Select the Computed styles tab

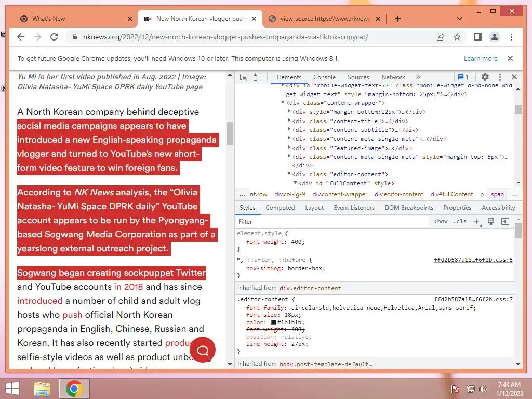[x=280, y=208]
